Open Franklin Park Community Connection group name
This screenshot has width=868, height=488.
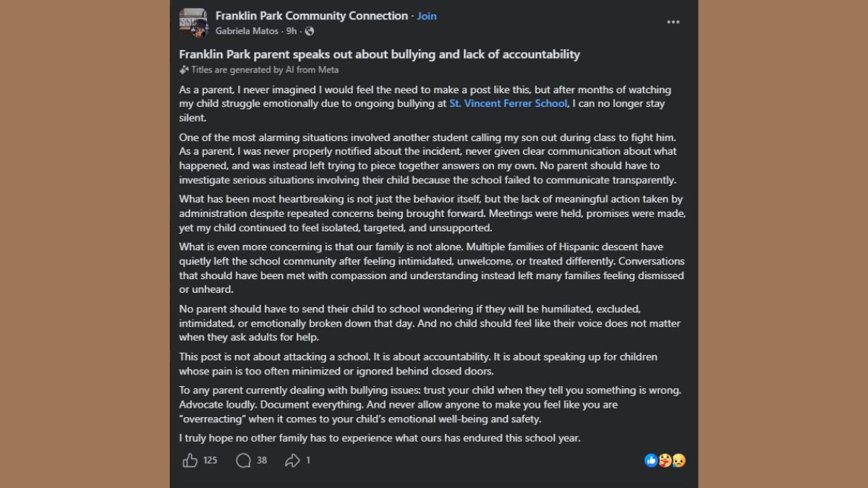tap(312, 16)
